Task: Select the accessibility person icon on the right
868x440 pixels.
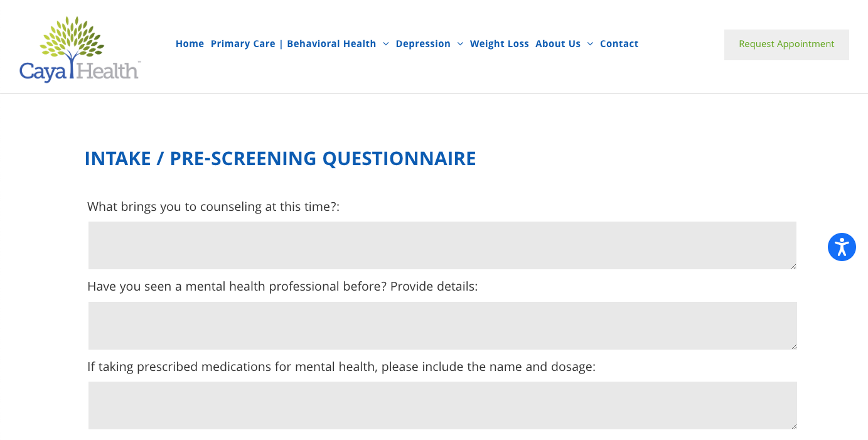Action: point(842,247)
